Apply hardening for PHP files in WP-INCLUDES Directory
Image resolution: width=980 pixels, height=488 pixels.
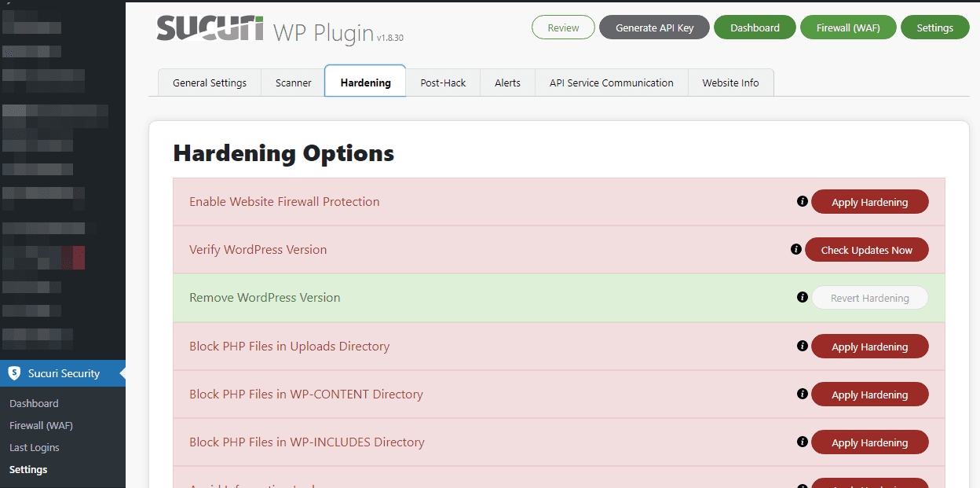[x=869, y=442]
